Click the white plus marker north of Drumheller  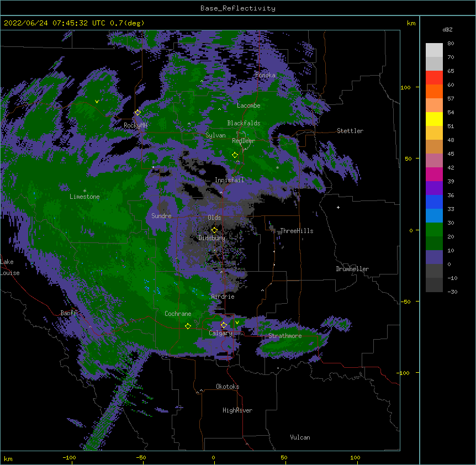point(338,207)
